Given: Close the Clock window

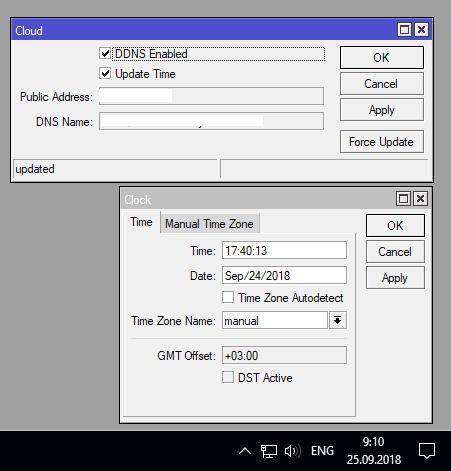Looking at the screenshot, I should pyautogui.click(x=420, y=199).
